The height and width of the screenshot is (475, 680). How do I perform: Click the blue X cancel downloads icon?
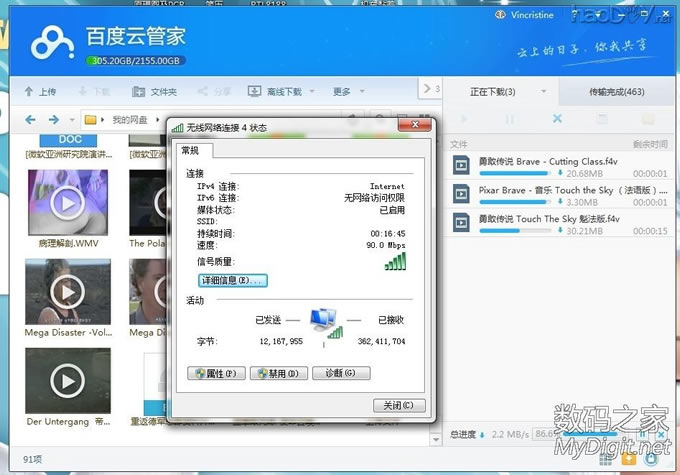(x=557, y=119)
